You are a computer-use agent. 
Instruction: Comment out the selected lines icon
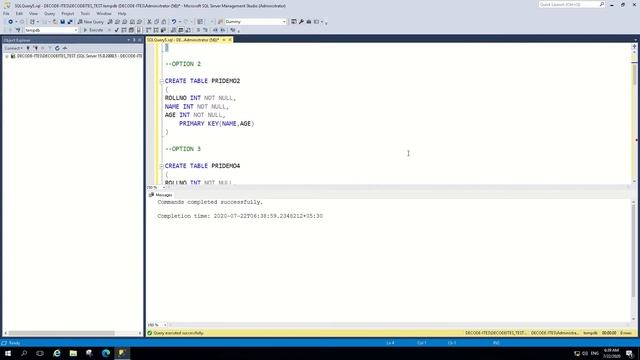[x=198, y=30]
